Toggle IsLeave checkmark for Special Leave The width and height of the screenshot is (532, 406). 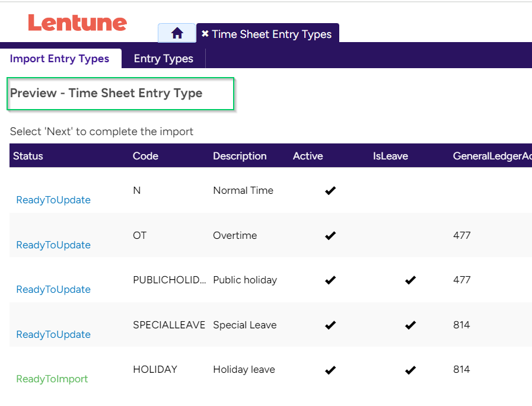(410, 325)
